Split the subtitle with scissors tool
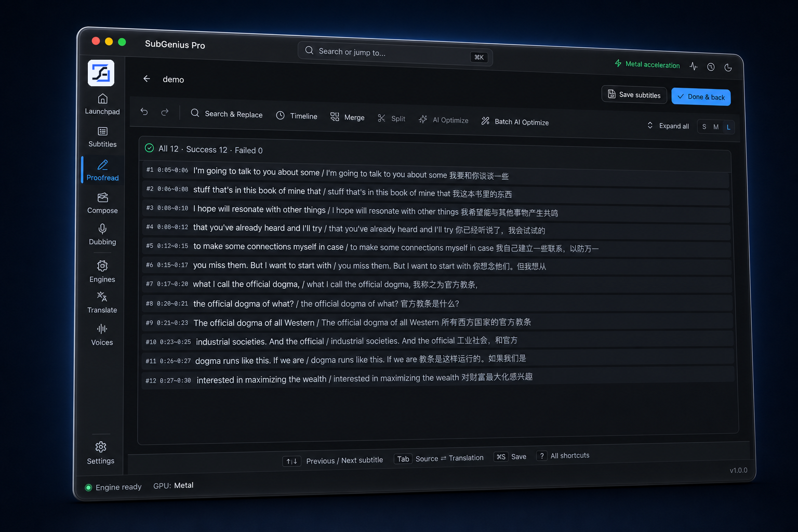798x532 pixels. tap(391, 118)
